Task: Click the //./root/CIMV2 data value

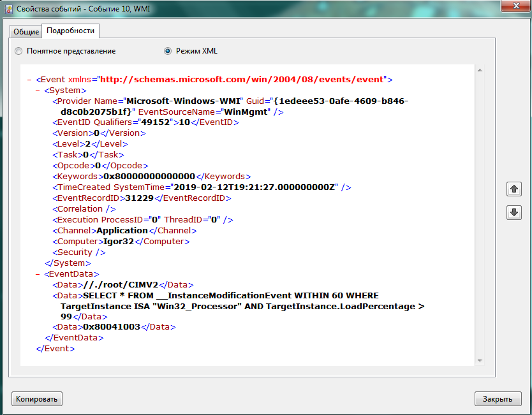Action: (121, 285)
